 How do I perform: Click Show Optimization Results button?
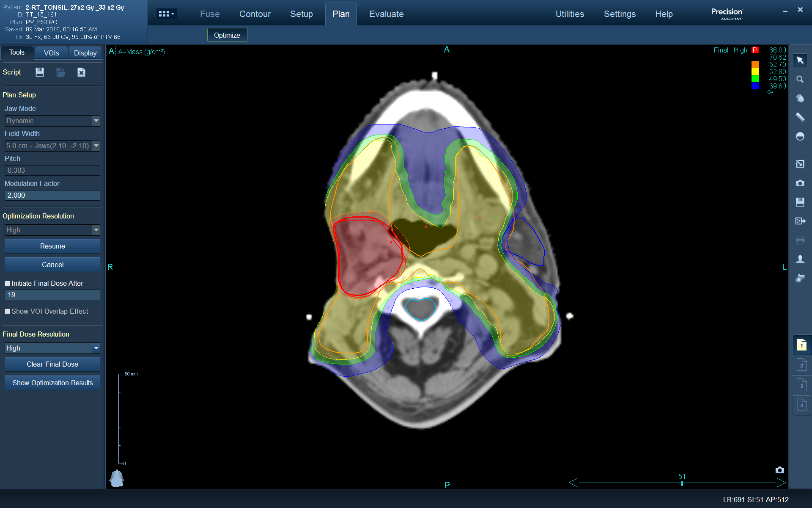pos(52,383)
